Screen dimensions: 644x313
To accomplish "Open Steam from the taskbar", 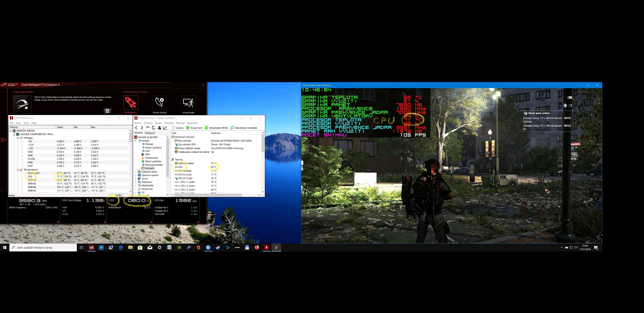I will coord(218,248).
